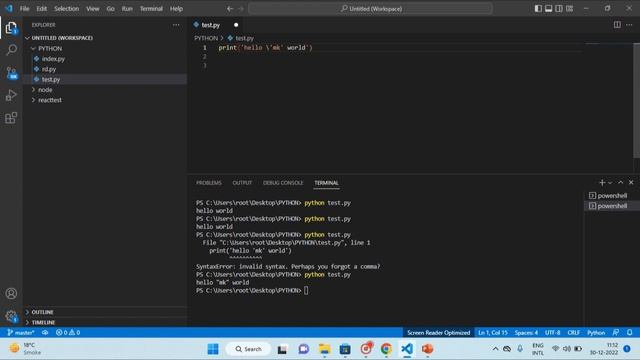The height and width of the screenshot is (360, 640).
Task: Change indentation via Spaces: 4
Action: [x=526, y=333]
